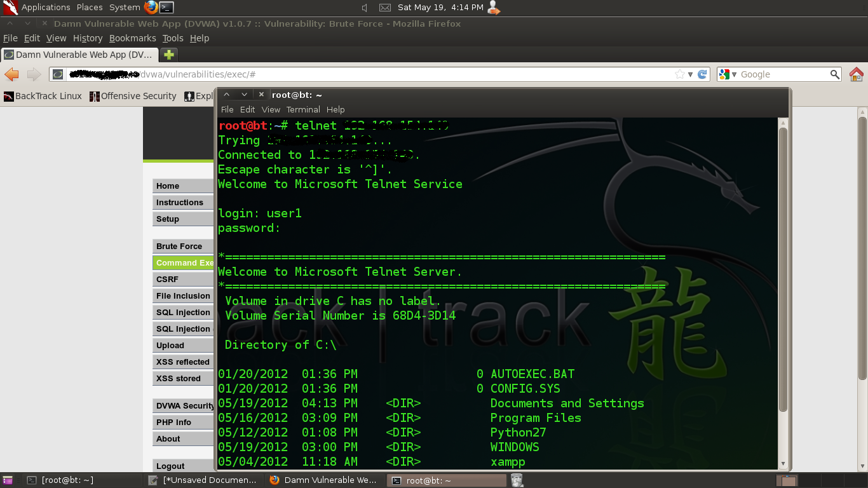Open the Applications menu in the top panel
The height and width of the screenshot is (488, 868).
(x=46, y=8)
